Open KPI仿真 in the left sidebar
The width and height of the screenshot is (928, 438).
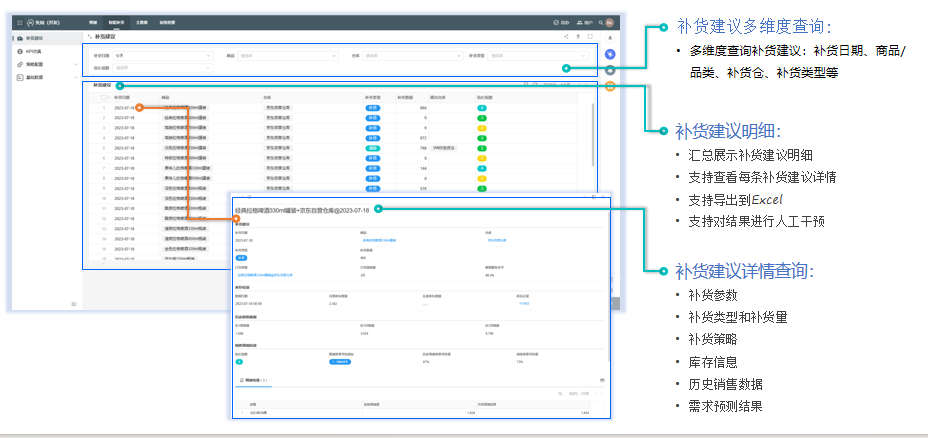[x=35, y=50]
